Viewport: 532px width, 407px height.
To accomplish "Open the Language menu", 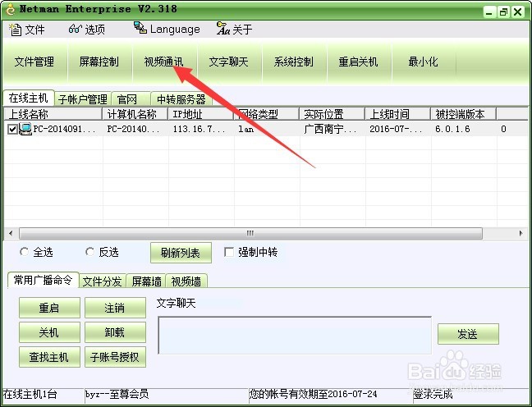I will [167, 30].
